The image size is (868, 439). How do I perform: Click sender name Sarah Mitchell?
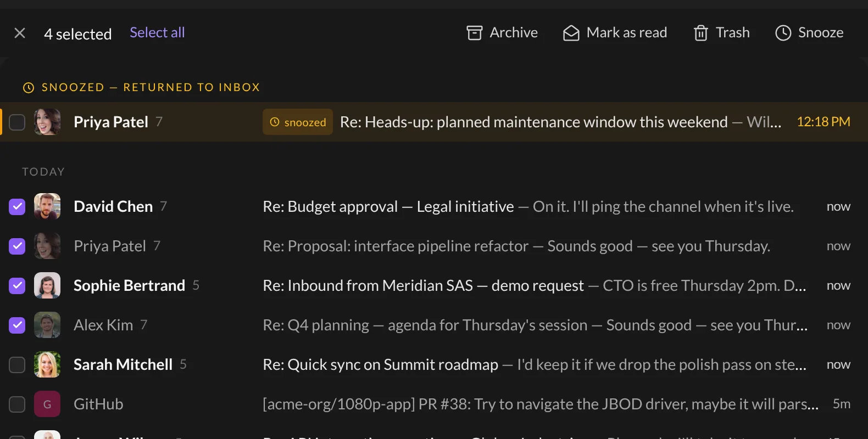(123, 364)
